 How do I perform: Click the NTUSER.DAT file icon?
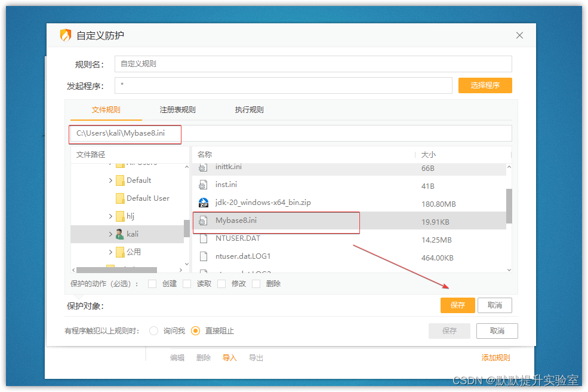tap(203, 238)
